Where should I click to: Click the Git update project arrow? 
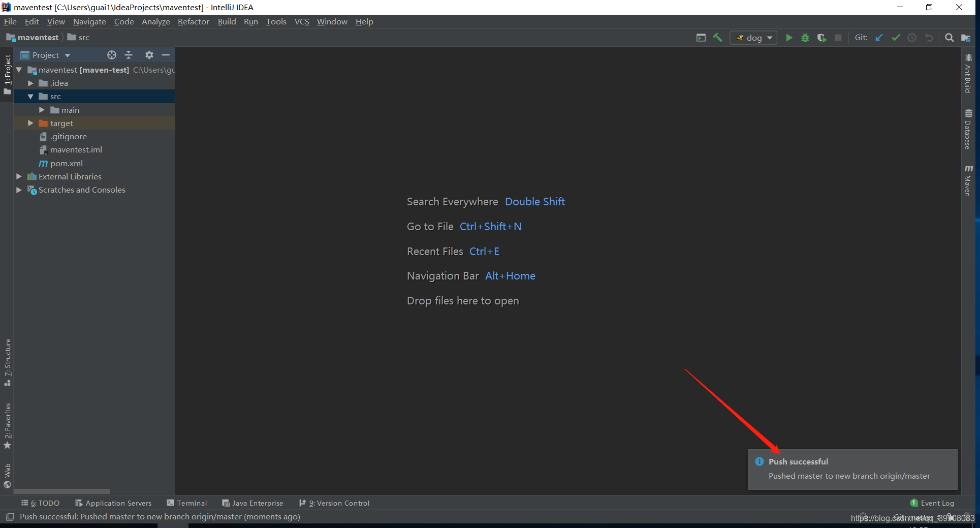(879, 38)
